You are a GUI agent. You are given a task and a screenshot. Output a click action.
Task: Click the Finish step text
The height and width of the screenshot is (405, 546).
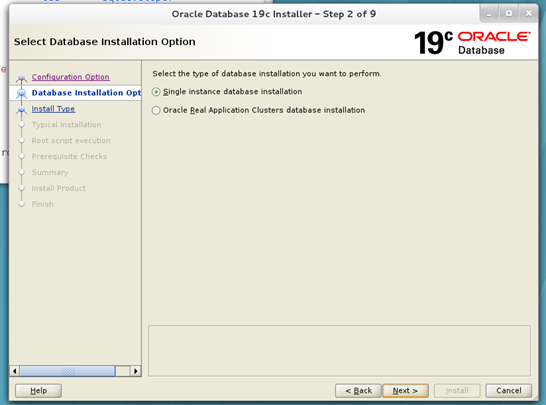42,204
